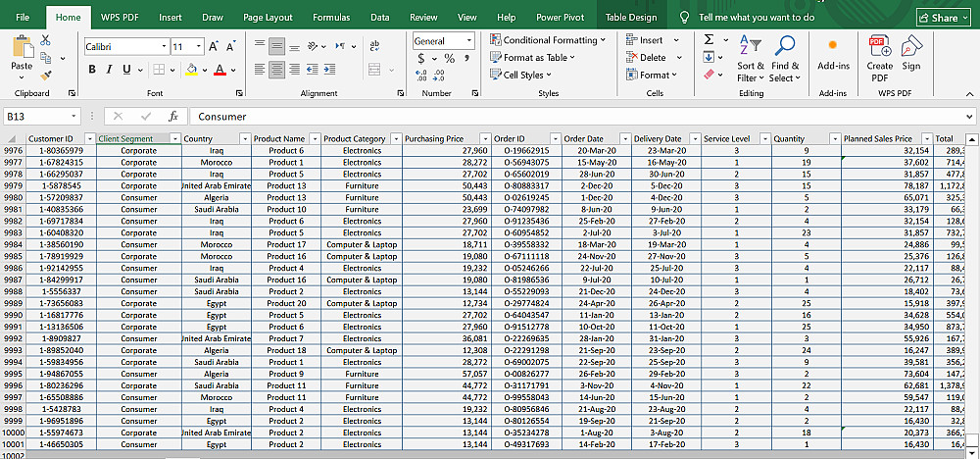980x459 pixels.
Task: Open the Name Box B13 dropdown
Action: (x=74, y=117)
